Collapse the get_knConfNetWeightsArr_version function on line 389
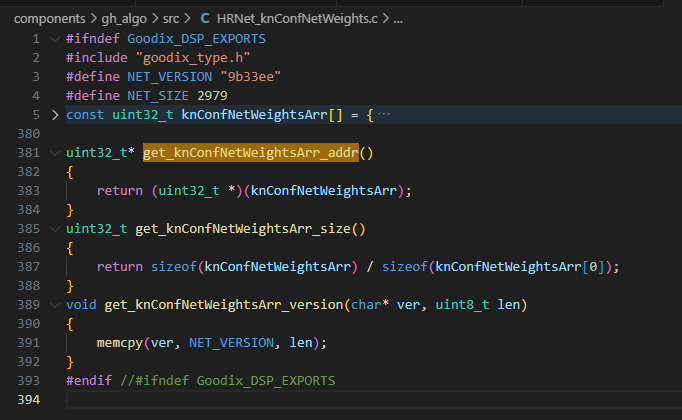The width and height of the screenshot is (682, 420). (x=55, y=305)
